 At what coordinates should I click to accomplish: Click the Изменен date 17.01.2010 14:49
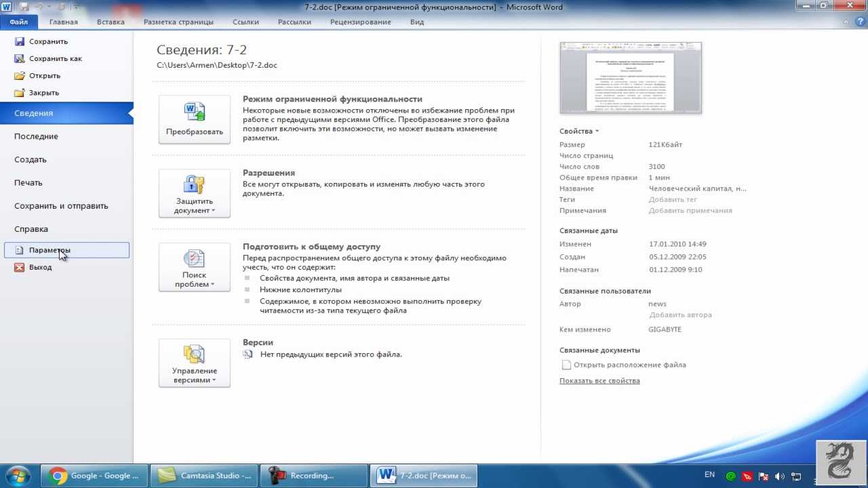coord(677,244)
